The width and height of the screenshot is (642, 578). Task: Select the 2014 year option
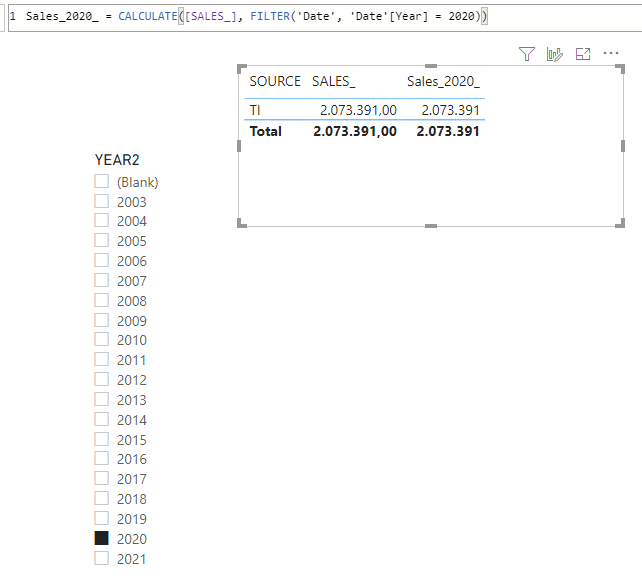click(x=102, y=419)
